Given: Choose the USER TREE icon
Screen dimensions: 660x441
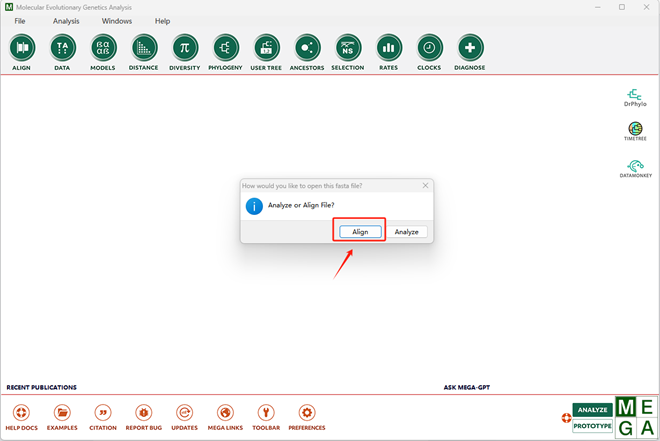Looking at the screenshot, I should click(x=266, y=48).
